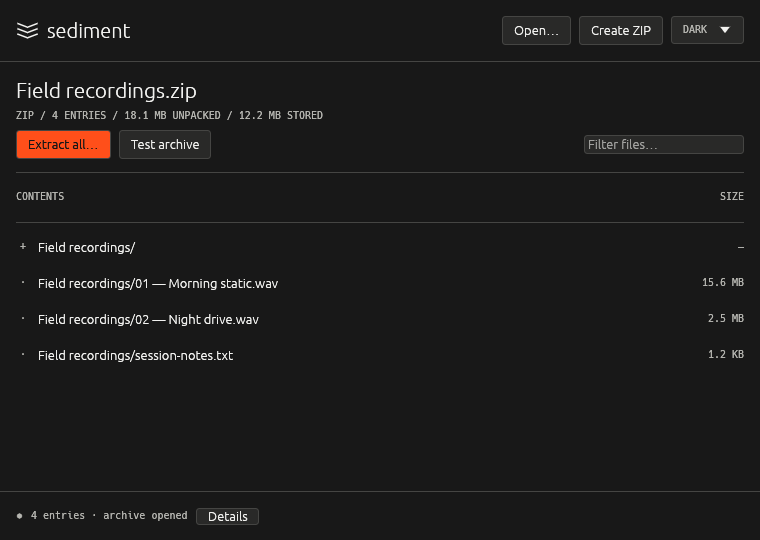Click the '4 entries · archive opened' status text
760x540 pixels.
[x=109, y=515]
